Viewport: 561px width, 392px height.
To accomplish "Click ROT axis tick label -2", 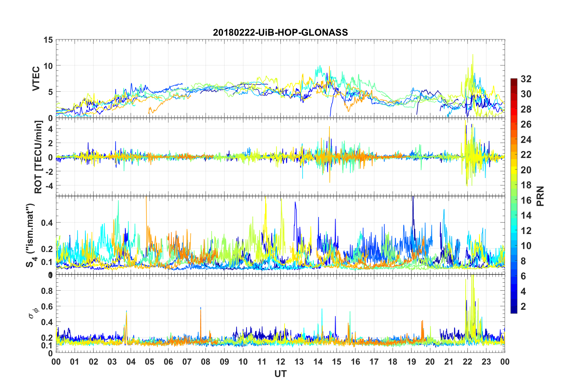I will click(49, 172).
